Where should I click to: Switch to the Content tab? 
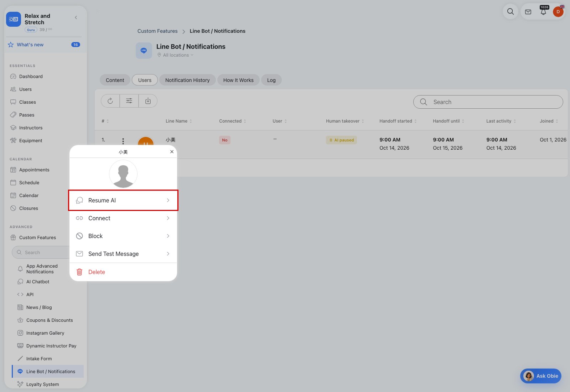(115, 80)
